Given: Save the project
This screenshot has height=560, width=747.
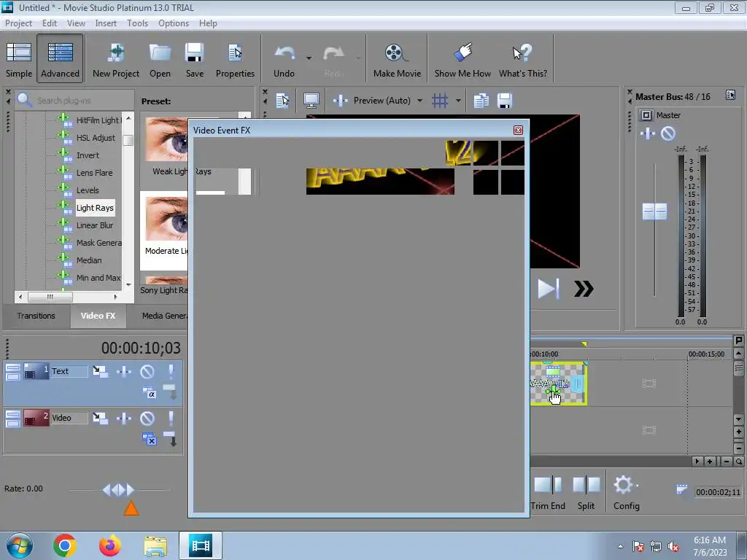Looking at the screenshot, I should pyautogui.click(x=194, y=59).
